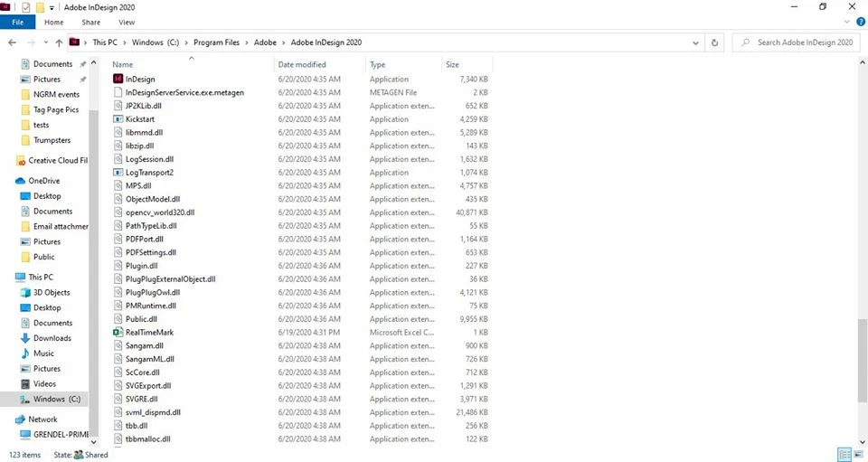Screen dimensions: 868x462
Task: Open the Home ribbon tab
Action: point(53,22)
